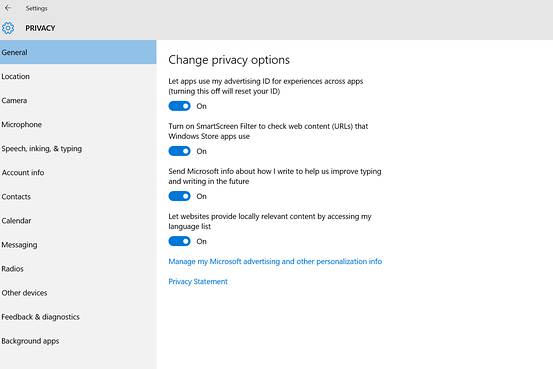Go to Camera privacy settings

pyautogui.click(x=78, y=101)
